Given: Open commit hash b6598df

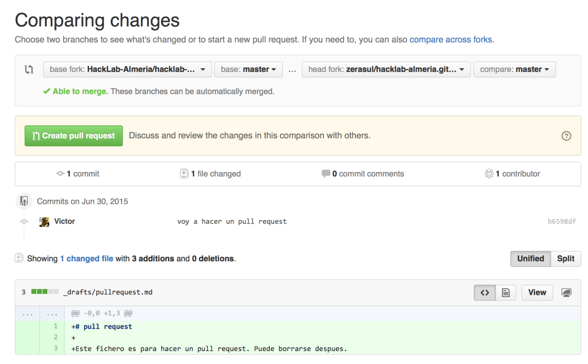Looking at the screenshot, I should click(562, 221).
